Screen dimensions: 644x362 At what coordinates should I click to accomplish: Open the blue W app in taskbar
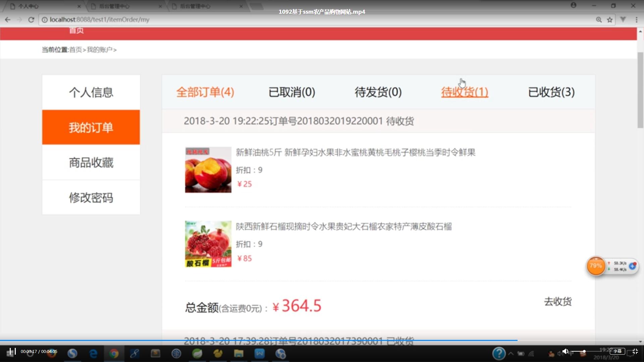(260, 354)
